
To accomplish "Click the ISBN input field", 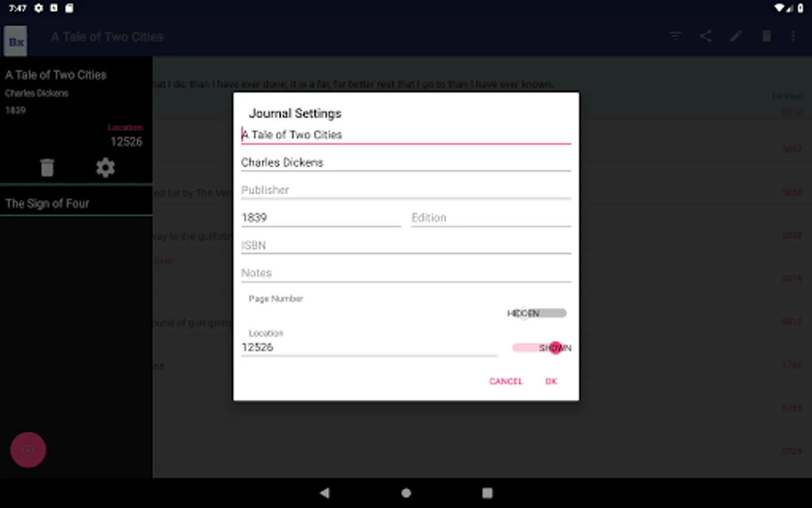I will 406,246.
